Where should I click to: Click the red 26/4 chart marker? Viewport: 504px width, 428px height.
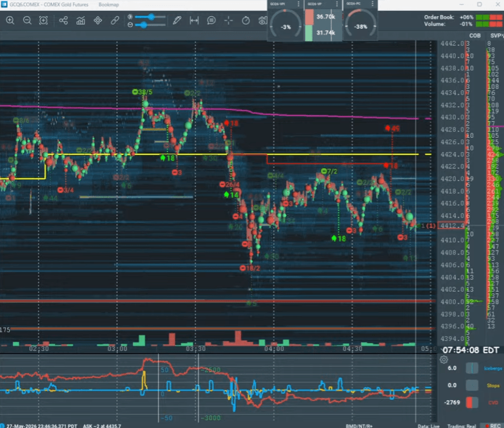point(229,185)
